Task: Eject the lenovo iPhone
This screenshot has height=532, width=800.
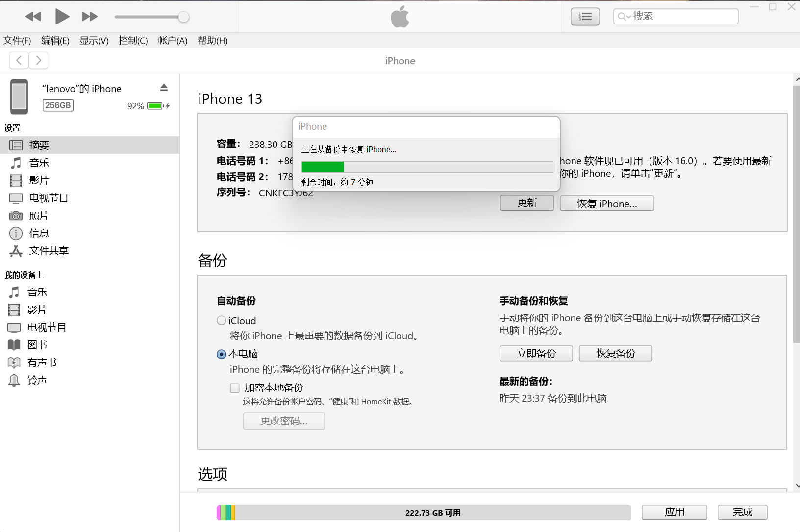Action: (164, 88)
